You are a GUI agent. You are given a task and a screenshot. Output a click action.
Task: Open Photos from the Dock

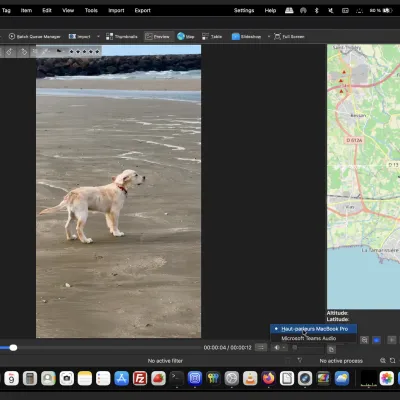(387, 378)
